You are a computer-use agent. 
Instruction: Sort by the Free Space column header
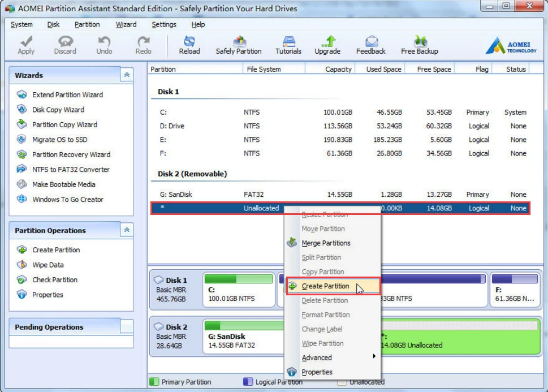430,69
